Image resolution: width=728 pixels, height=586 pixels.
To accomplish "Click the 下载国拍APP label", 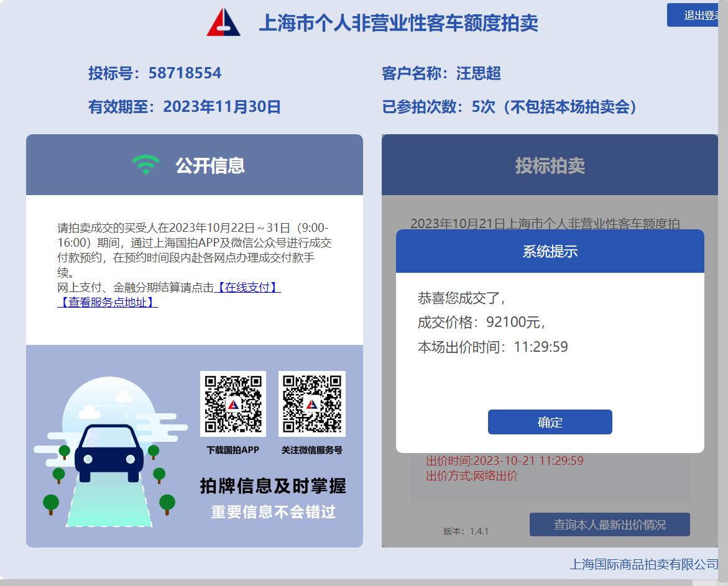I will 233,449.
